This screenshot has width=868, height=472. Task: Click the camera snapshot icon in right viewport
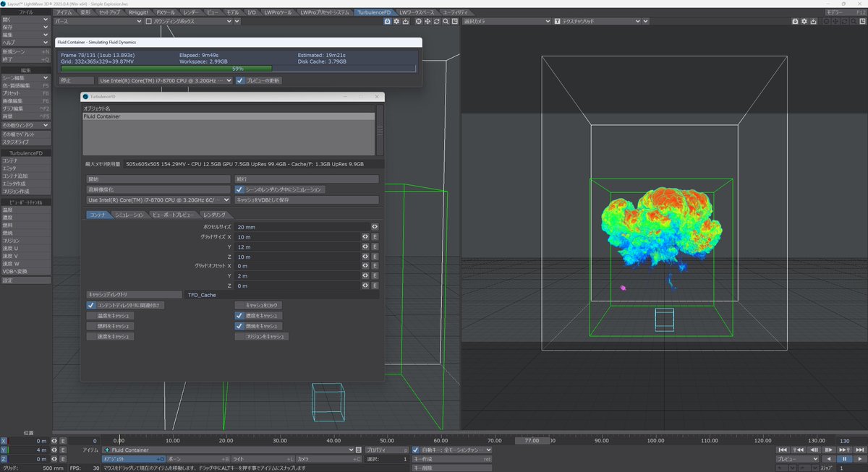[796, 22]
